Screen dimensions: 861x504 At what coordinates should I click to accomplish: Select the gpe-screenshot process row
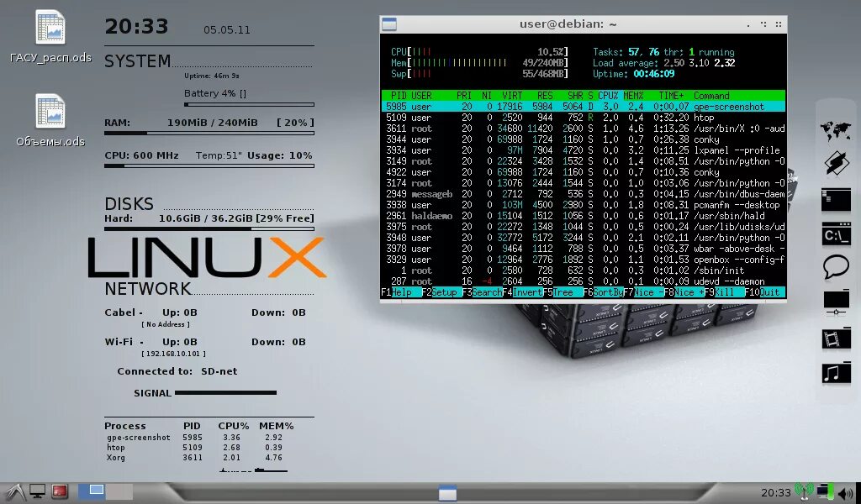click(584, 107)
